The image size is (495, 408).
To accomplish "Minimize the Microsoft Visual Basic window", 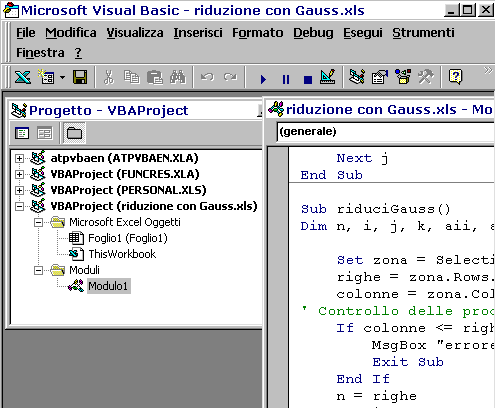I will tap(452, 10).
